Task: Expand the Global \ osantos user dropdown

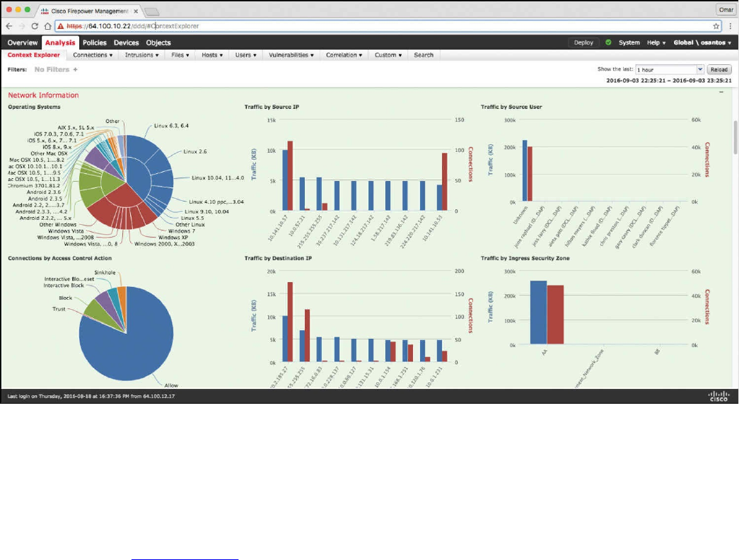Action: (x=702, y=42)
